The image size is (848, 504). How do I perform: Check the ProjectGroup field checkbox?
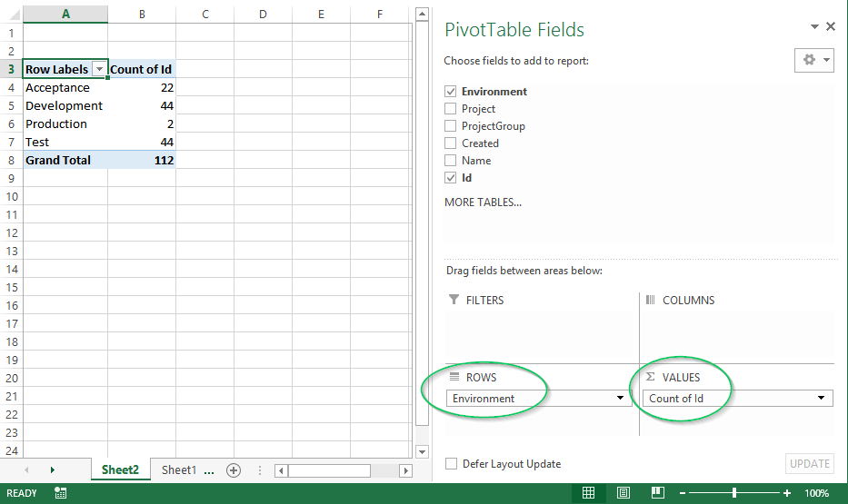pos(451,126)
